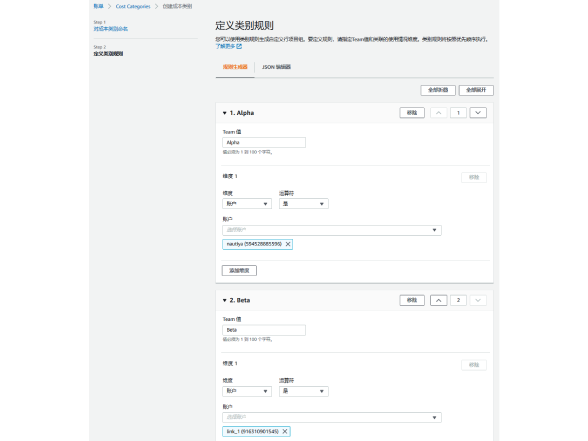The width and height of the screenshot is (588, 441).
Task: Remove the Alpha rule
Action: coord(412,113)
